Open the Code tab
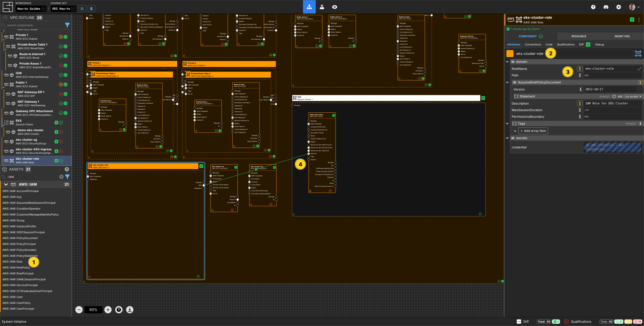 [x=549, y=44]
